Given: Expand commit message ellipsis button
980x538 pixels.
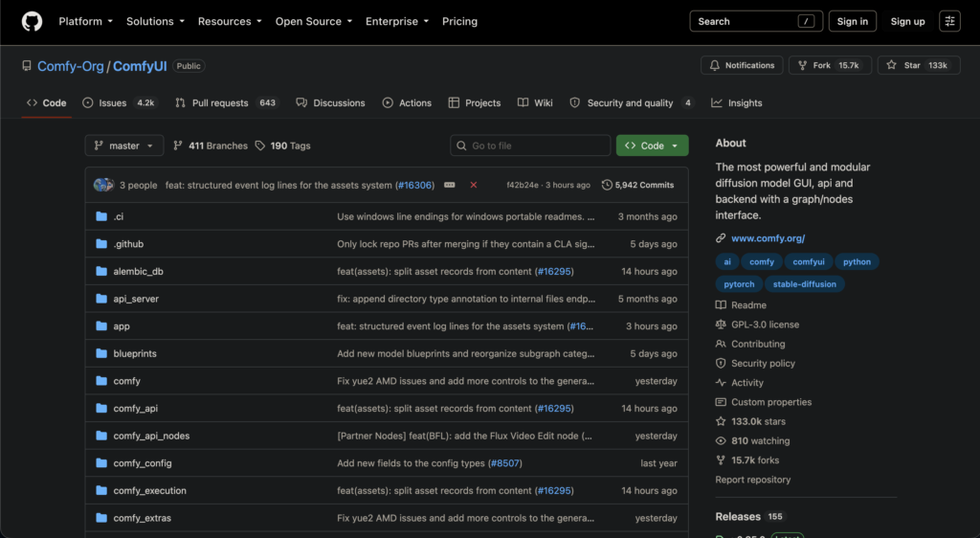Looking at the screenshot, I should (450, 185).
